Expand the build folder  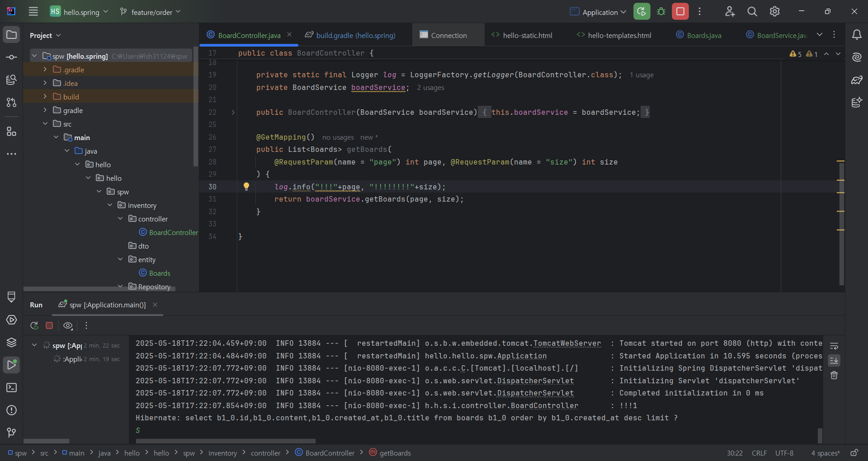point(45,96)
